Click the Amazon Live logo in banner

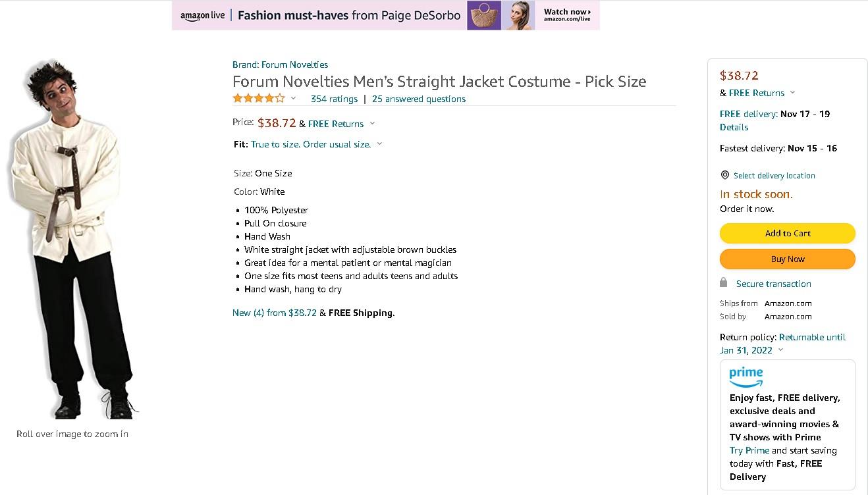point(202,15)
